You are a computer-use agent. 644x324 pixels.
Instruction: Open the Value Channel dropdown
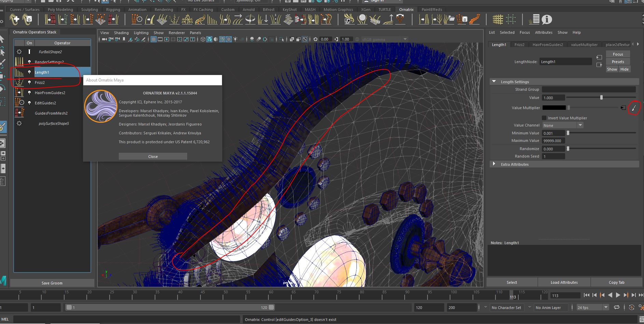(580, 126)
